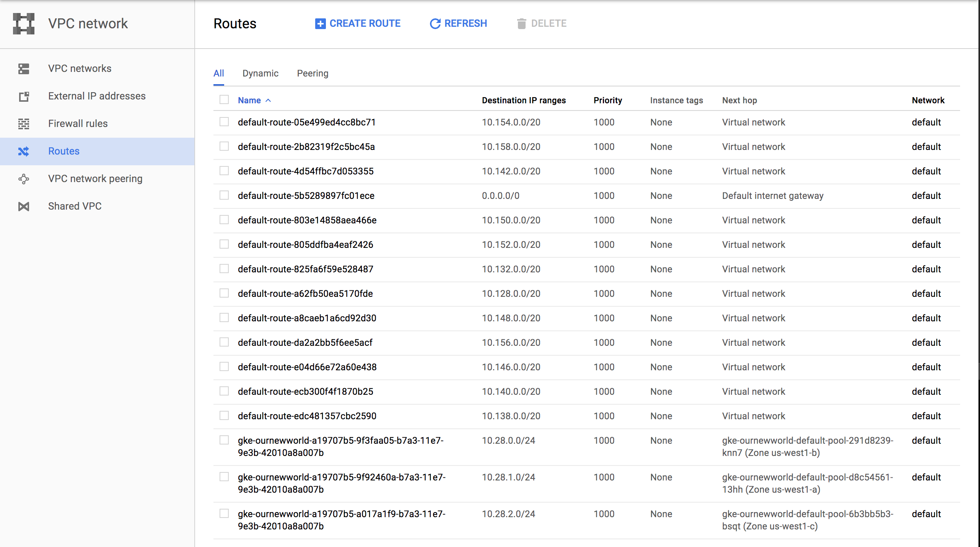Sort by the Destination IP ranges header
This screenshot has height=547, width=980.
coord(524,101)
